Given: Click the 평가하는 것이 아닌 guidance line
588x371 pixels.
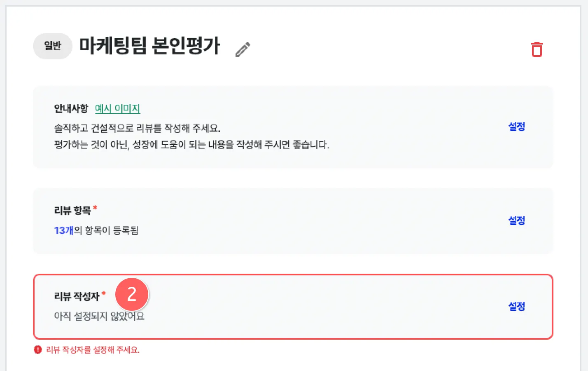Looking at the screenshot, I should point(191,145).
